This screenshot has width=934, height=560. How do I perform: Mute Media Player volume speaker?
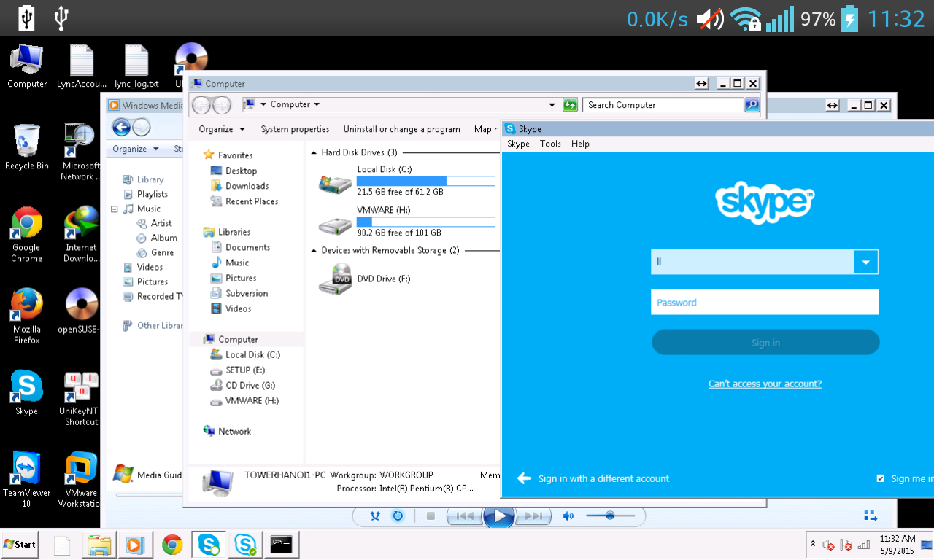pyautogui.click(x=568, y=516)
